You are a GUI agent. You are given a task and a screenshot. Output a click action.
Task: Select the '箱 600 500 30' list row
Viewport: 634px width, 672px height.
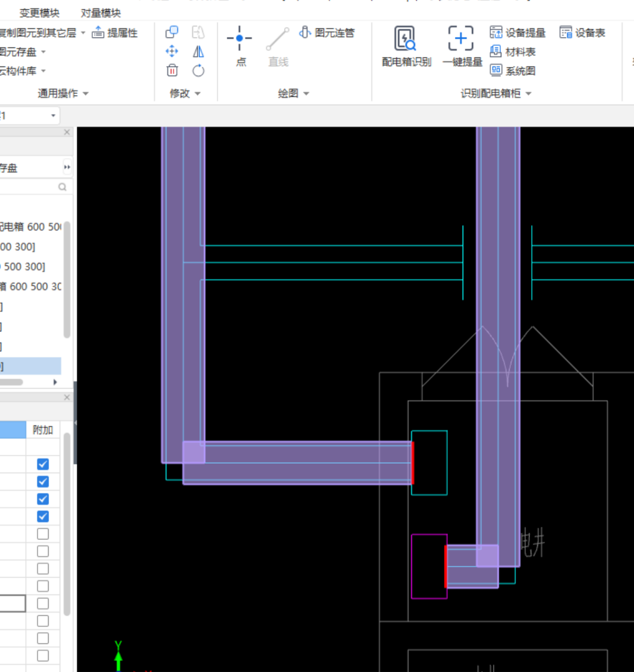tap(31, 286)
